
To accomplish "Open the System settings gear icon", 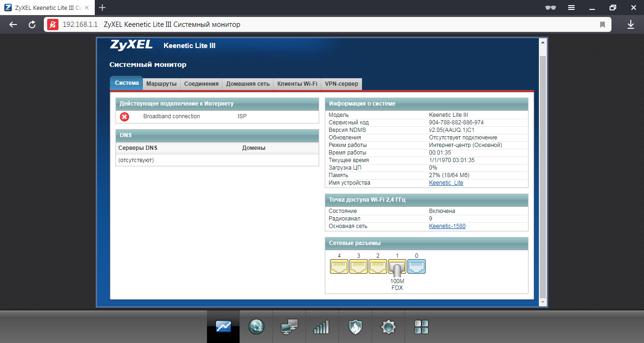I will 388,327.
